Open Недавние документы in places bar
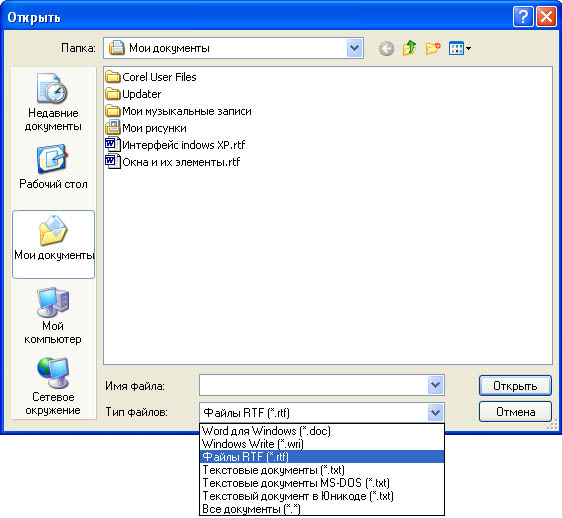The width and height of the screenshot is (562, 518). point(53,103)
